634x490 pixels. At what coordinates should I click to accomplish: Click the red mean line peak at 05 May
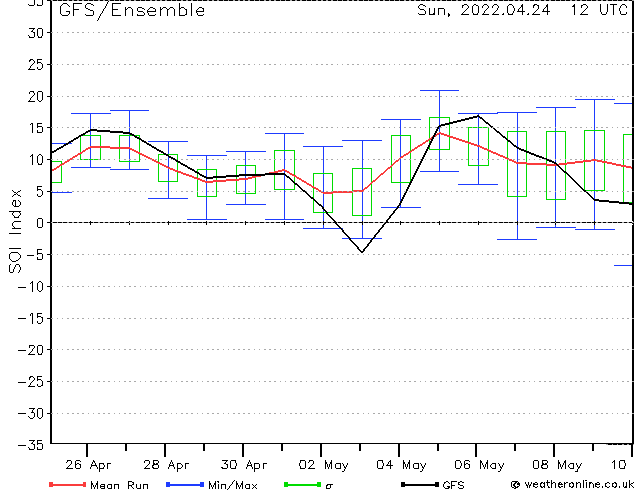click(440, 133)
